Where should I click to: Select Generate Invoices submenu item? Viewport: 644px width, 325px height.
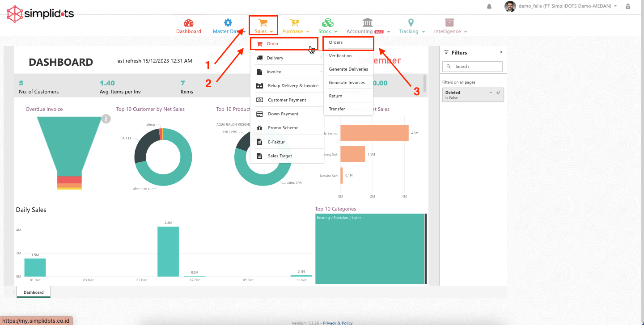point(347,83)
